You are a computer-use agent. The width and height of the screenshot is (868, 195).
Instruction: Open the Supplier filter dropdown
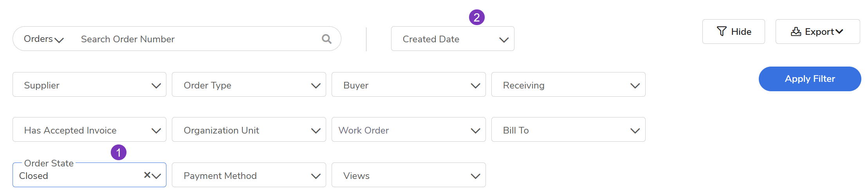click(89, 85)
